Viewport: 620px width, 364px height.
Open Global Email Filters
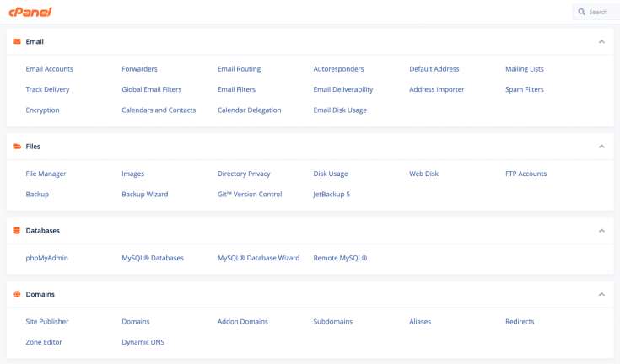pyautogui.click(x=152, y=89)
